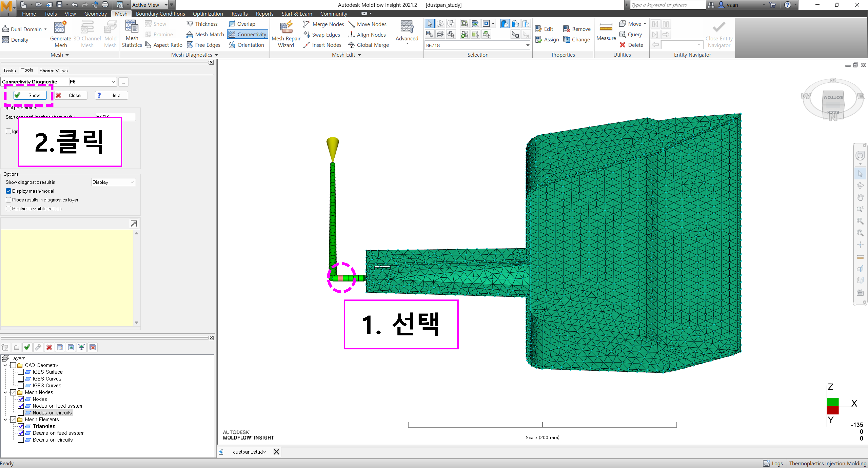The width and height of the screenshot is (868, 468).
Task: Collapse the Mesh Elements layer group
Action: click(5, 419)
